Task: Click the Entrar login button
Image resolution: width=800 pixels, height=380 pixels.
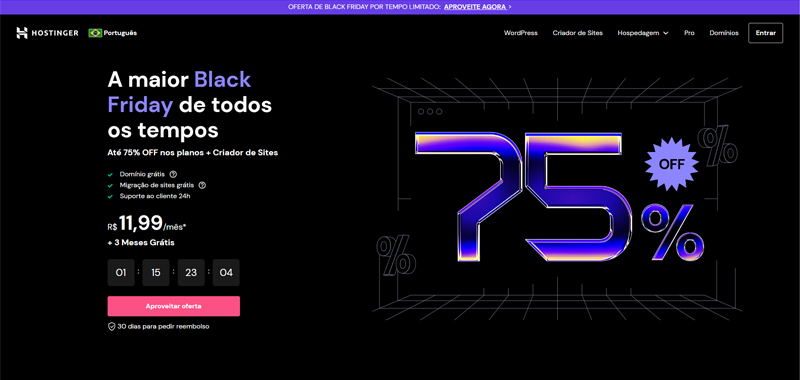Action: click(x=765, y=33)
